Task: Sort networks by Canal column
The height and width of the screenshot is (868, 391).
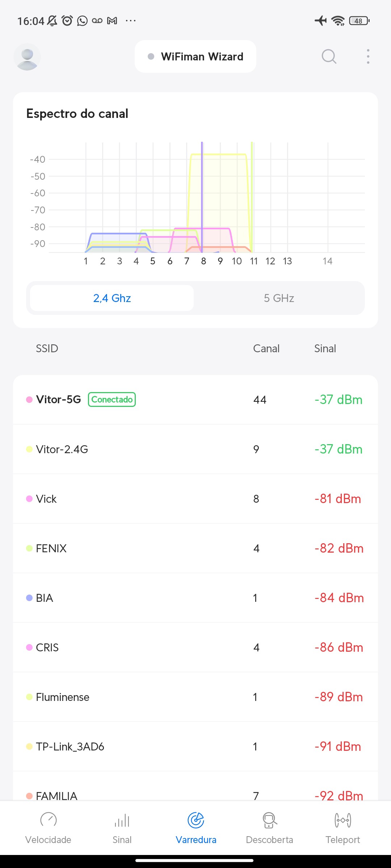Action: click(x=266, y=349)
